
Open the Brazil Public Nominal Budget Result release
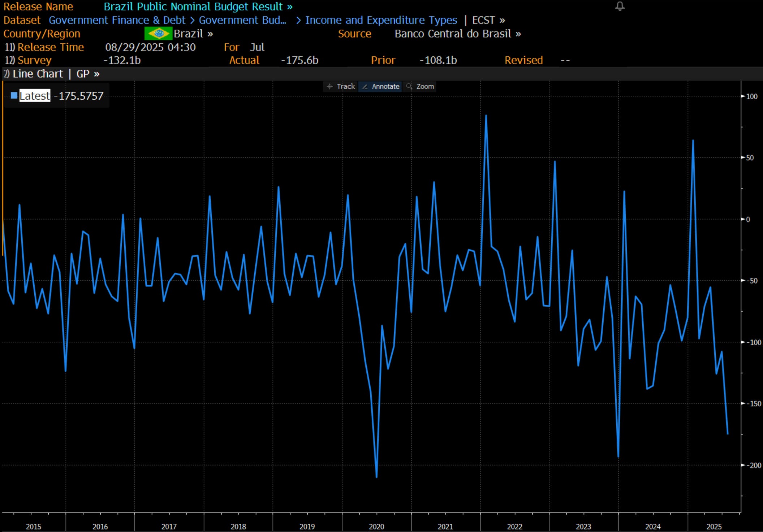click(198, 7)
